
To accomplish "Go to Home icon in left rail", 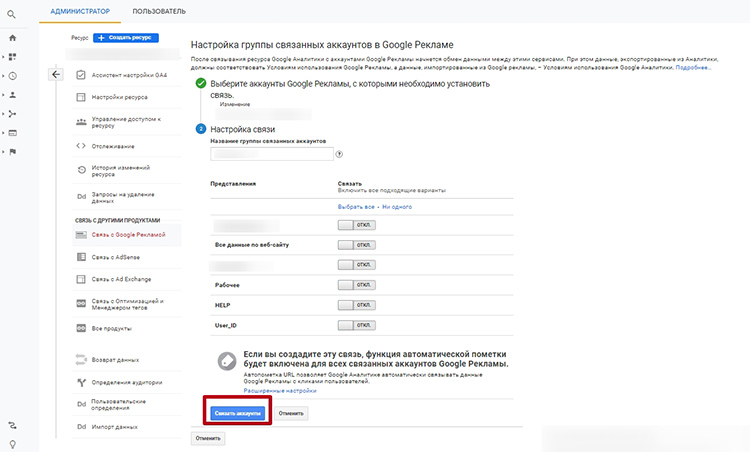I will (x=12, y=38).
